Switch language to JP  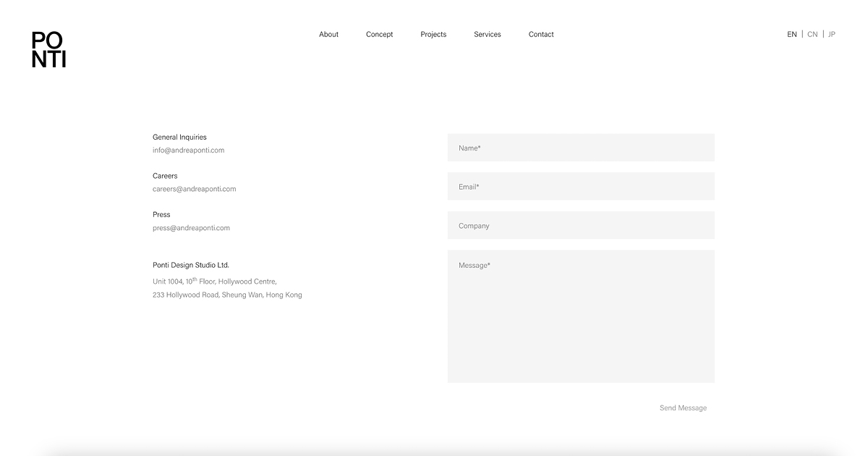832,34
